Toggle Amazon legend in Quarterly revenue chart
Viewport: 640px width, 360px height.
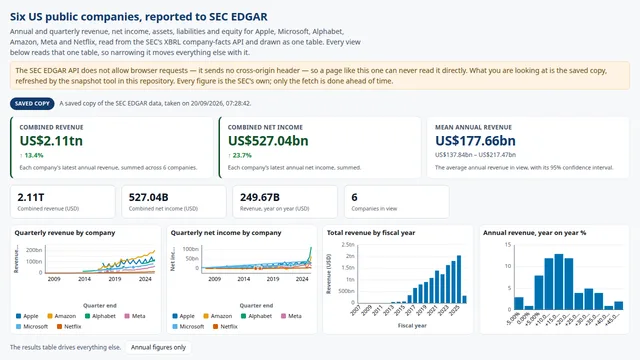pyautogui.click(x=62, y=316)
